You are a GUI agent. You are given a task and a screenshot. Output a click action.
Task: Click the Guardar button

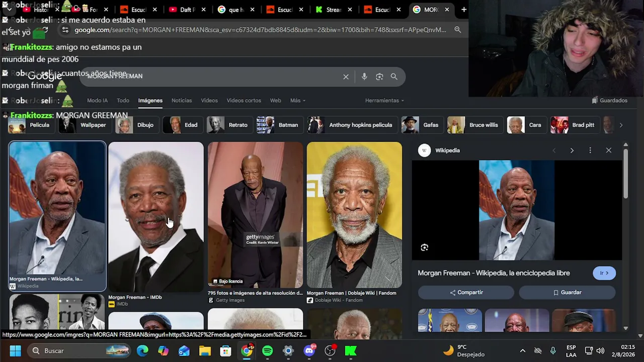(567, 293)
